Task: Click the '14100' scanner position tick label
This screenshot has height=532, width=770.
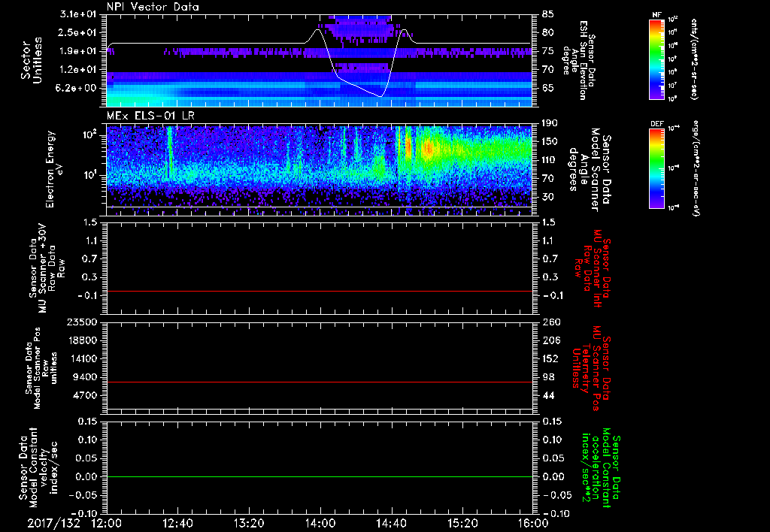Action: pyautogui.click(x=81, y=358)
